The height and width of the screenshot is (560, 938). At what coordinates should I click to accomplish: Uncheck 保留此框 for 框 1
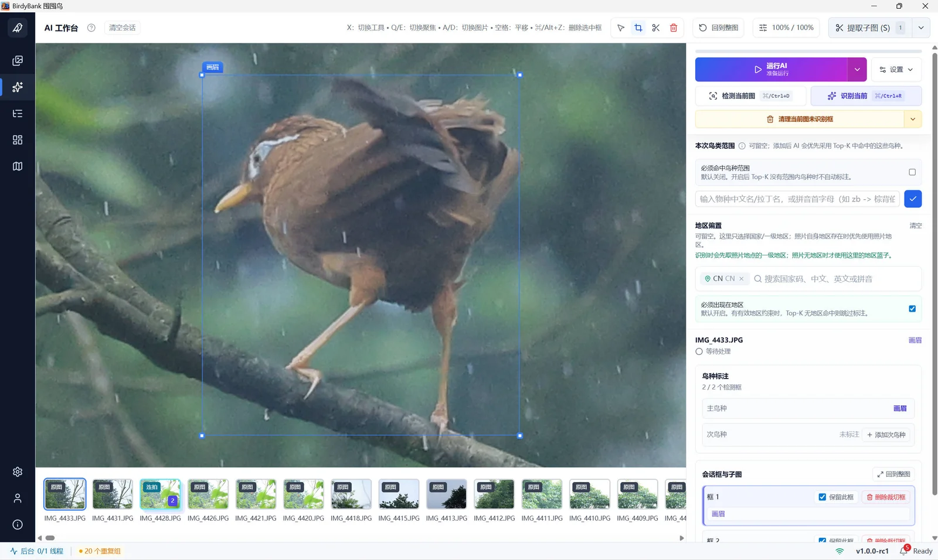coord(823,497)
